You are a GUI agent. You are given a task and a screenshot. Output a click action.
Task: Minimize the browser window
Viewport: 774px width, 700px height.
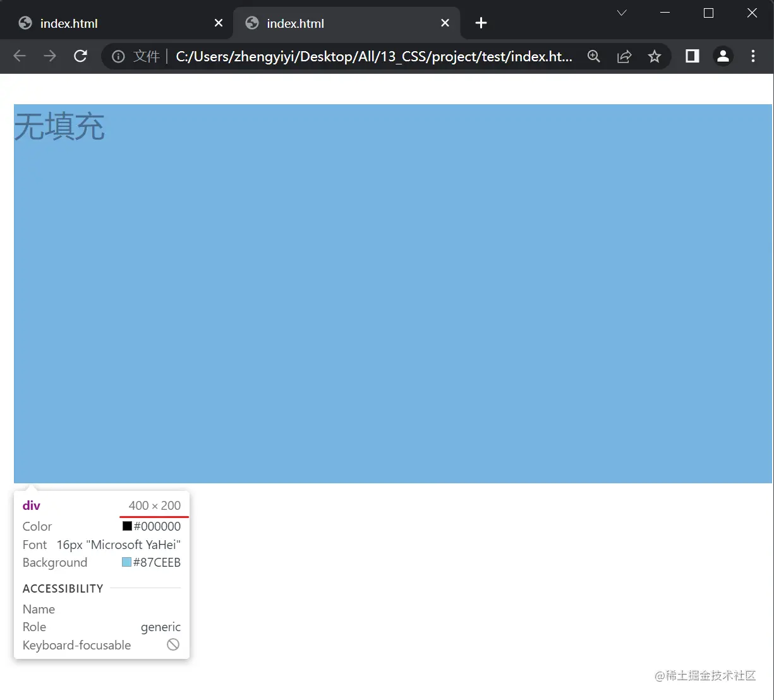click(665, 13)
